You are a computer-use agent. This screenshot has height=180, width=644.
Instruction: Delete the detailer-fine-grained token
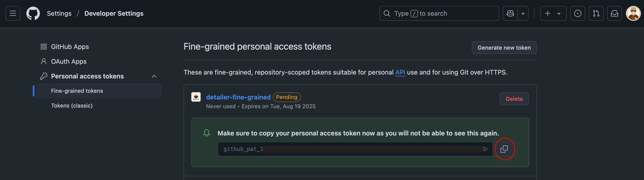[514, 99]
